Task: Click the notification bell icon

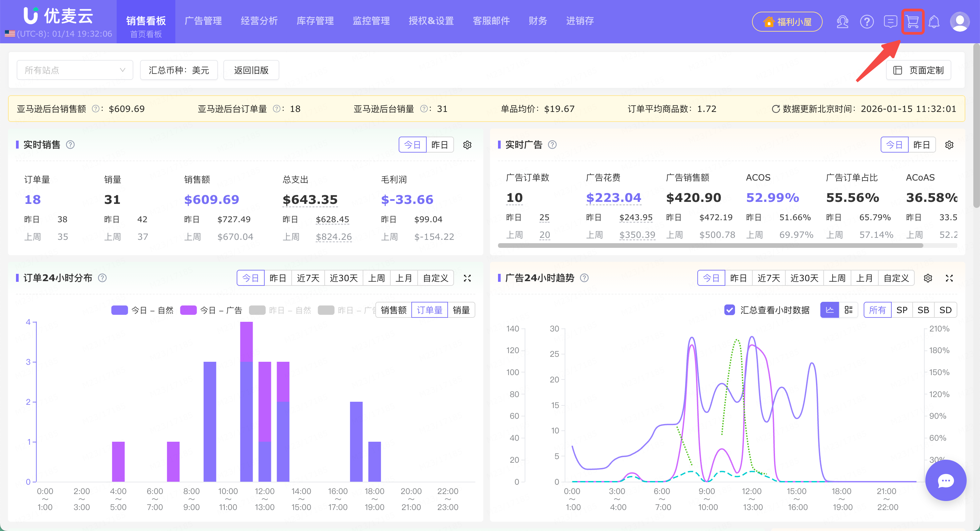Action: click(934, 22)
